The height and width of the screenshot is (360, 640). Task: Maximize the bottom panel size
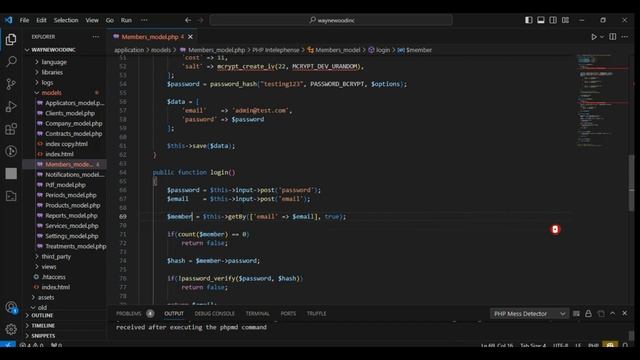[x=613, y=313]
